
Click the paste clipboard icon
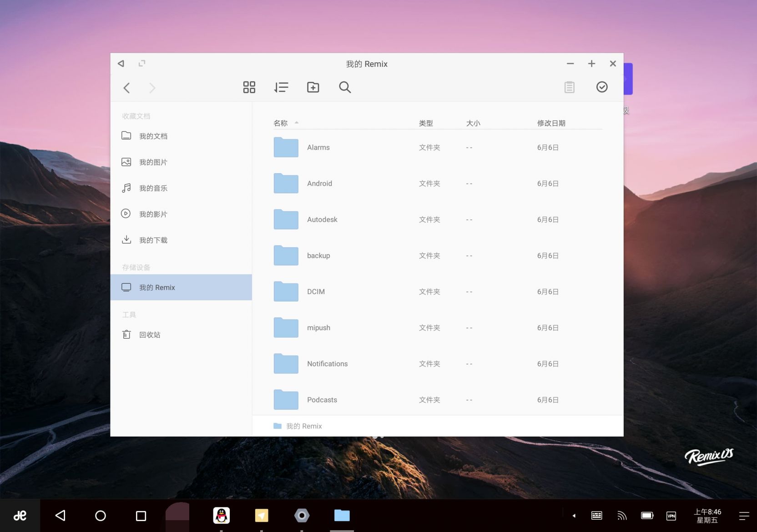pos(569,87)
